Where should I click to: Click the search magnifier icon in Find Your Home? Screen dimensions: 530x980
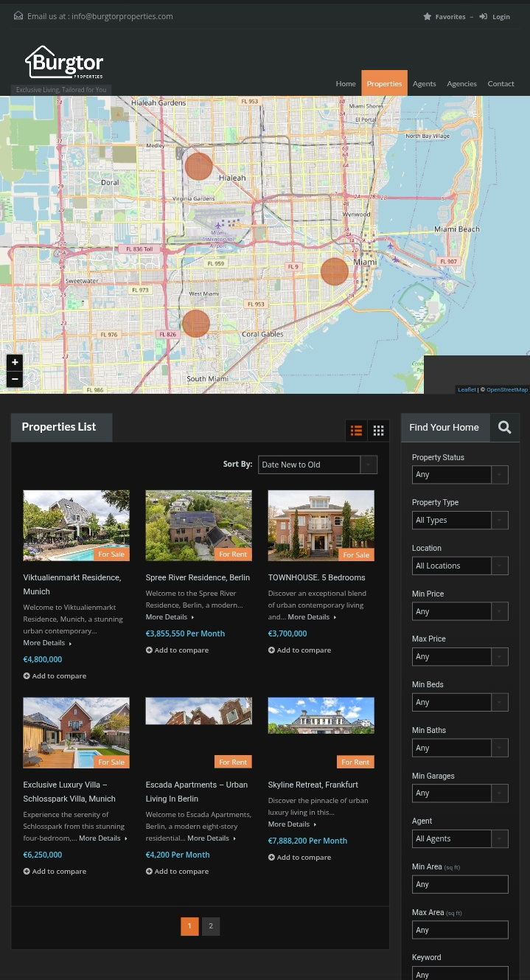pyautogui.click(x=504, y=427)
